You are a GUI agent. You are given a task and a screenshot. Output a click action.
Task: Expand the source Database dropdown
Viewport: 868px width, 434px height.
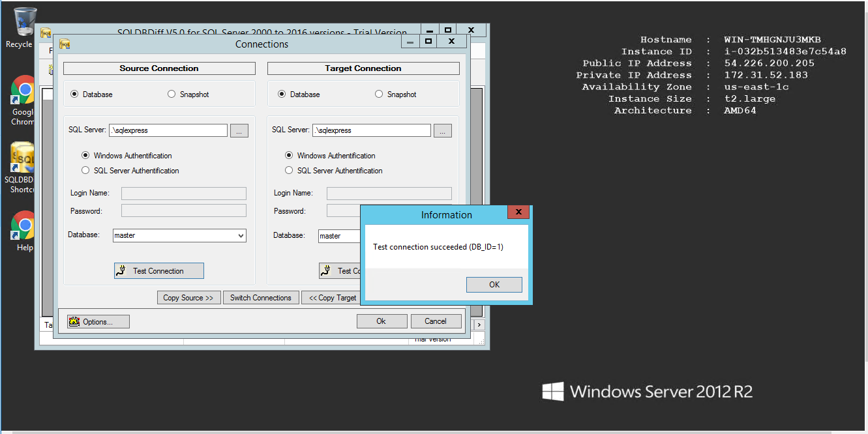coord(241,235)
